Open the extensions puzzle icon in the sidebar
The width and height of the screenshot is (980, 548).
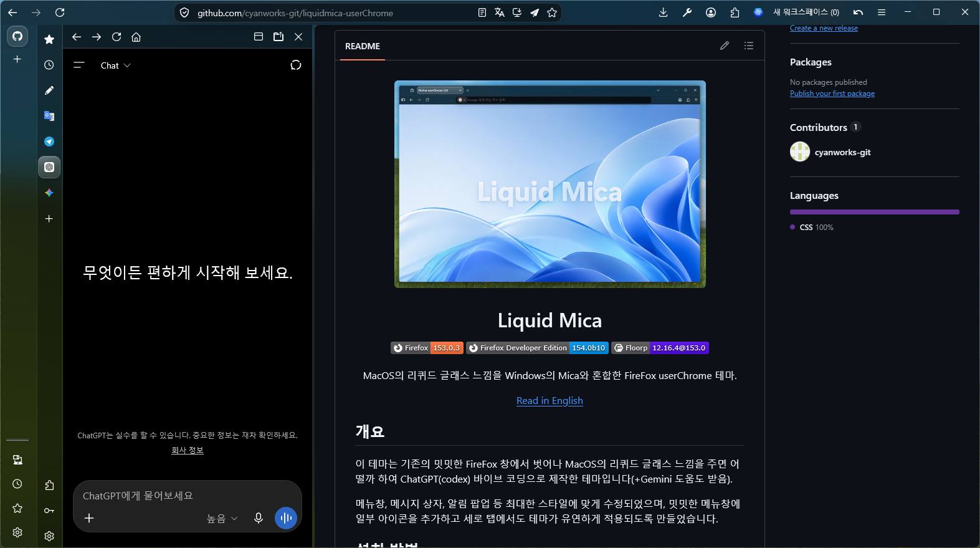tap(49, 485)
